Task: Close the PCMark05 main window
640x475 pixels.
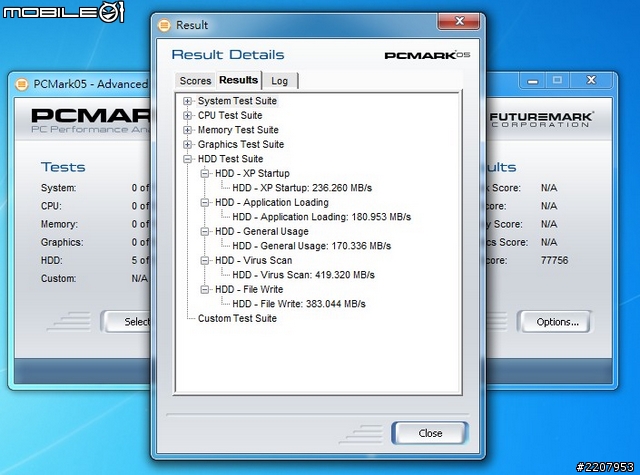Action: pos(591,81)
